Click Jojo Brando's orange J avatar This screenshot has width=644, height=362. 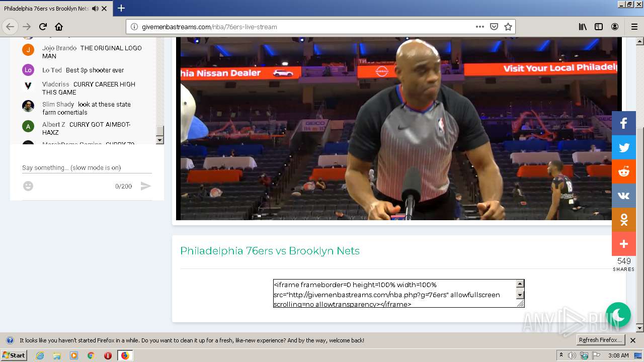tap(28, 49)
